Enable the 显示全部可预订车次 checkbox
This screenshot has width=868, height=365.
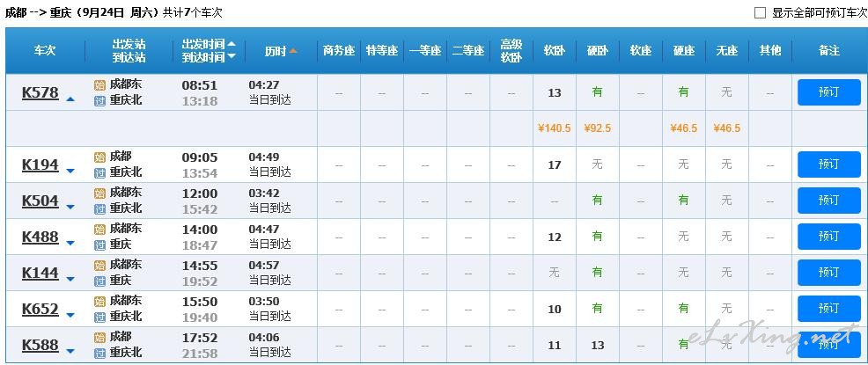pyautogui.click(x=760, y=12)
